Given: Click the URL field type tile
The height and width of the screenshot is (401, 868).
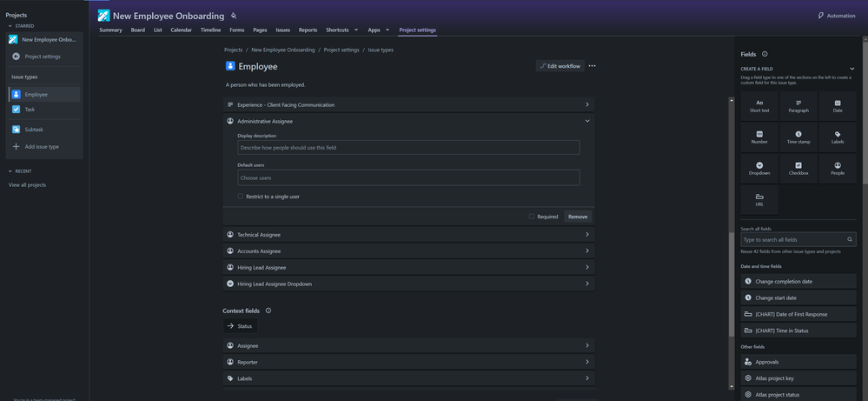Looking at the screenshot, I should pyautogui.click(x=759, y=200).
